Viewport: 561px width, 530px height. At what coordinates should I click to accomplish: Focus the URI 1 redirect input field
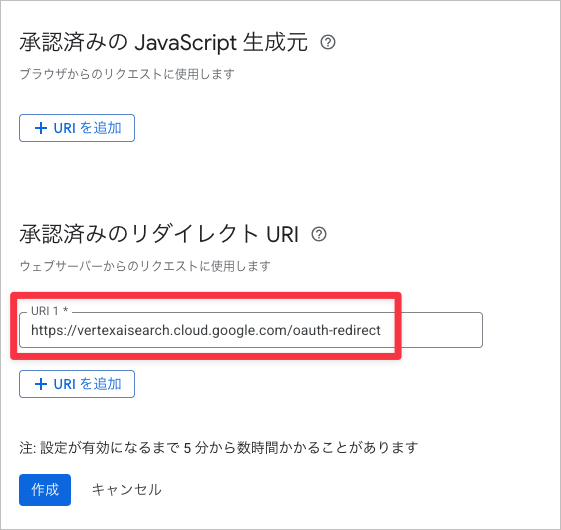[x=251, y=330]
